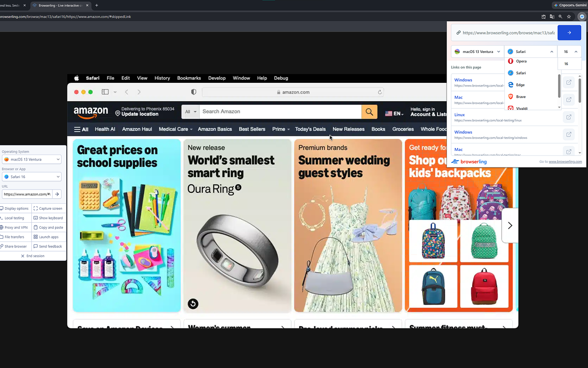Open the History menu in the Safari menu bar
Screen dimensions: 588x368
(162, 78)
